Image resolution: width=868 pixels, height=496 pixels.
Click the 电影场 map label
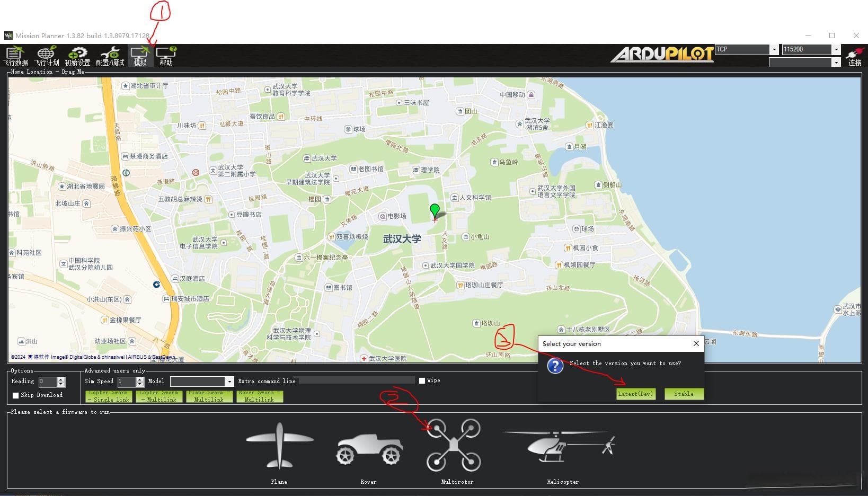click(396, 216)
